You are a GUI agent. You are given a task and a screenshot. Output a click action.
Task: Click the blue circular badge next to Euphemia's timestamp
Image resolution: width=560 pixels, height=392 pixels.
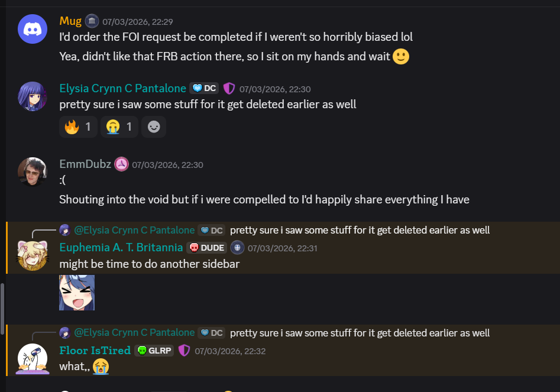[237, 247]
